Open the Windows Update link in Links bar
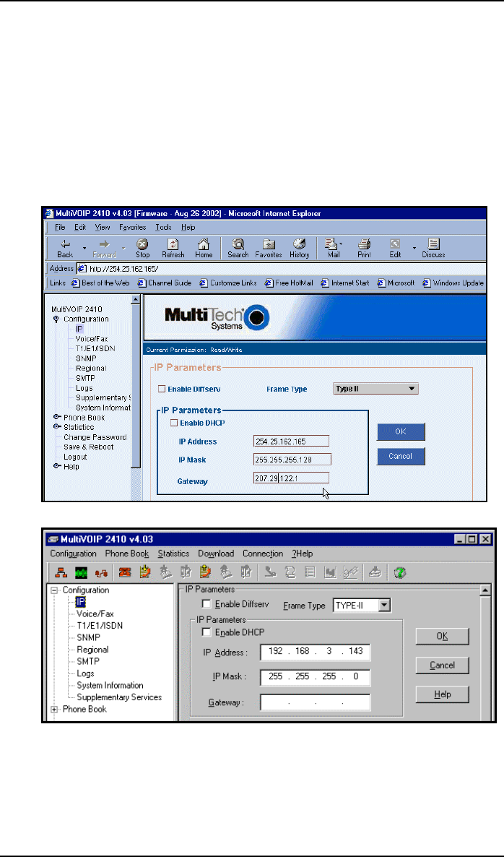 coord(453,283)
